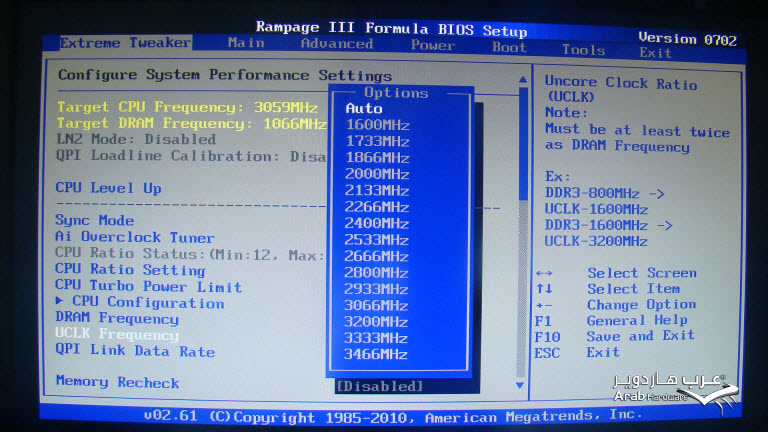Viewport: 768px width, 432px height.
Task: Select the 3466MHz option
Action: (x=376, y=354)
